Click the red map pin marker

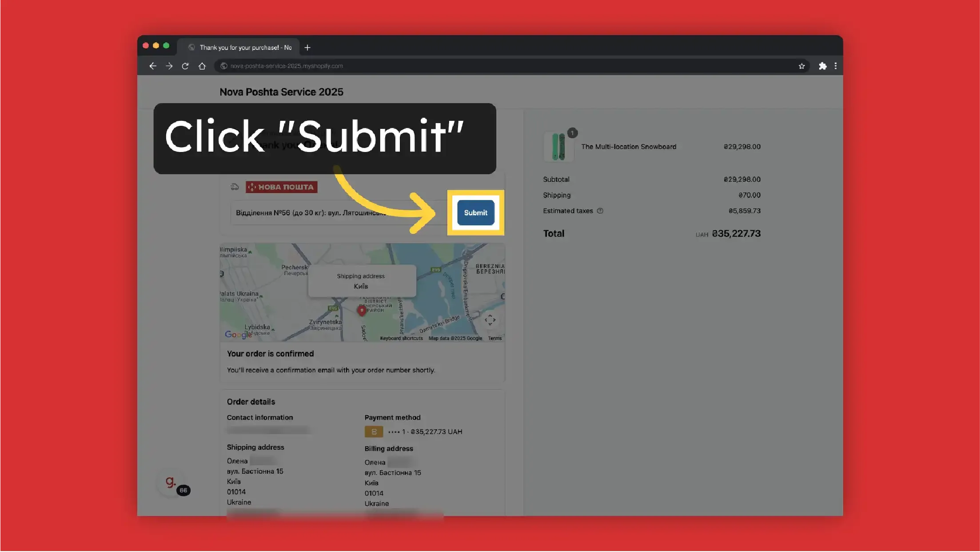(362, 310)
